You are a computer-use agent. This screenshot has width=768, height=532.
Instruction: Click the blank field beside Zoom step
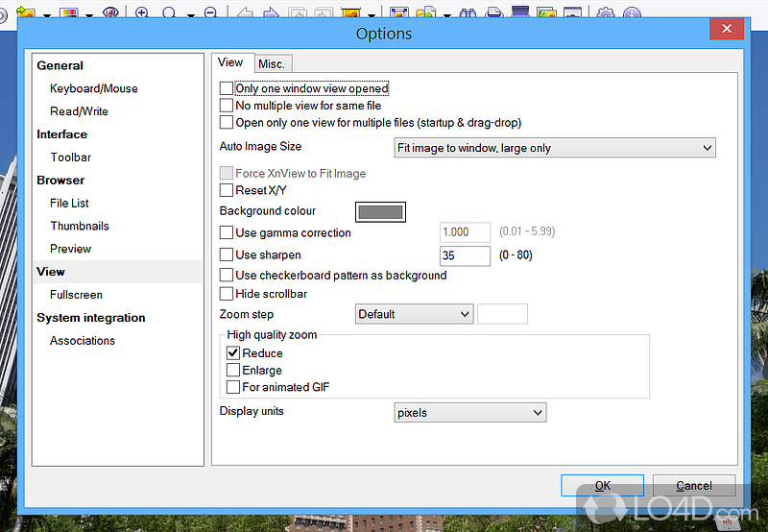point(502,314)
